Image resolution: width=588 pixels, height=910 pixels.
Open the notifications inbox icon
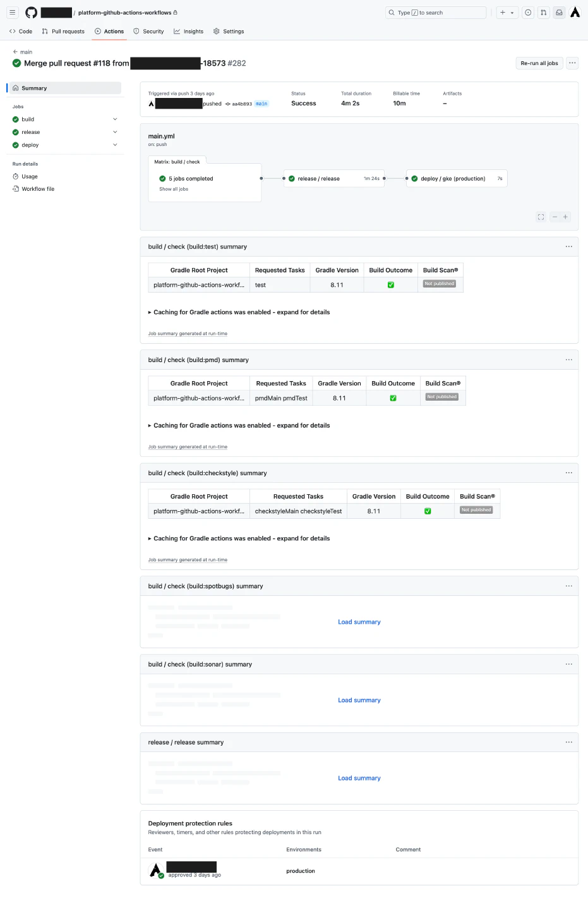(559, 13)
